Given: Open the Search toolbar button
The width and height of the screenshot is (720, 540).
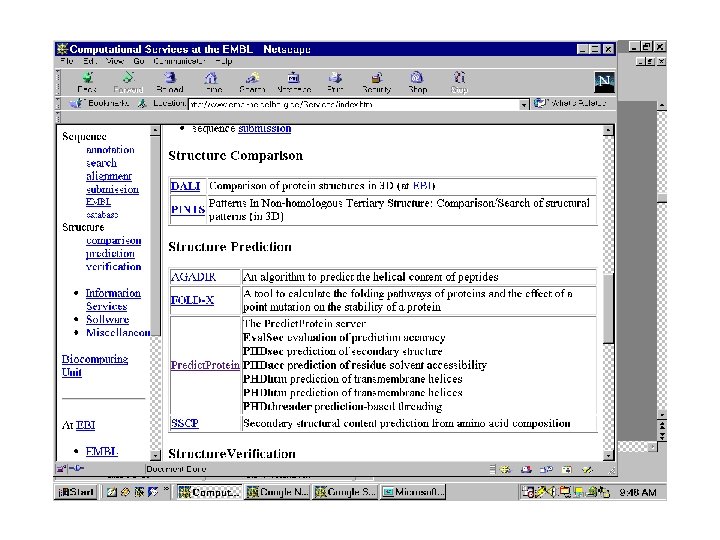Looking at the screenshot, I should pyautogui.click(x=252, y=83).
